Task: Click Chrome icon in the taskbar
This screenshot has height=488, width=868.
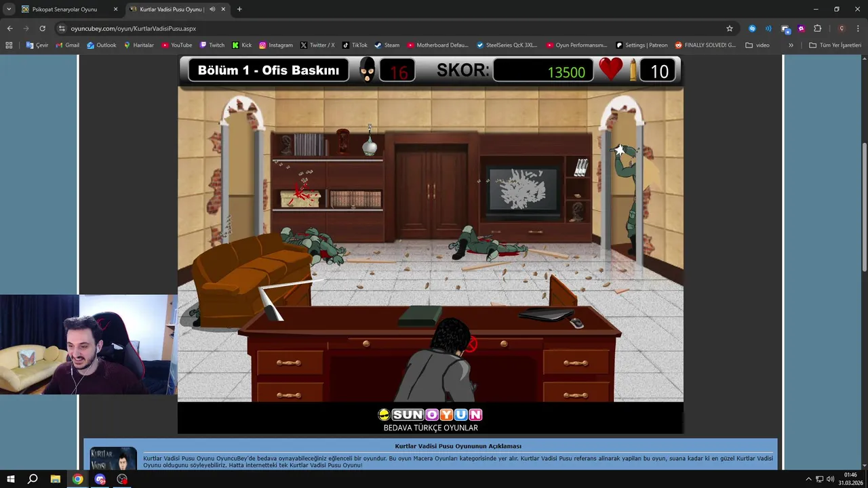Action: point(78,479)
